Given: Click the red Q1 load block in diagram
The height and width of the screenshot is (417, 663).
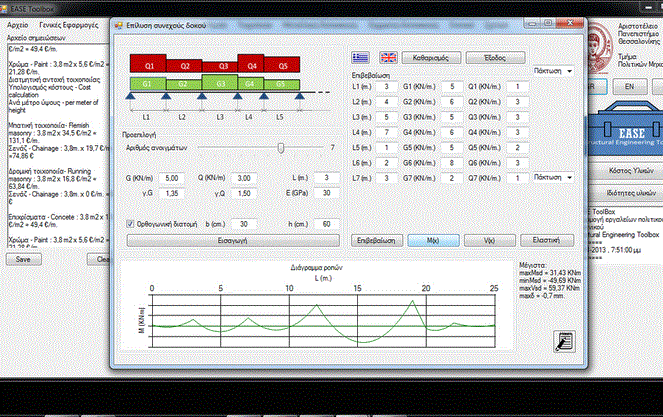Looking at the screenshot, I should pos(148,63).
